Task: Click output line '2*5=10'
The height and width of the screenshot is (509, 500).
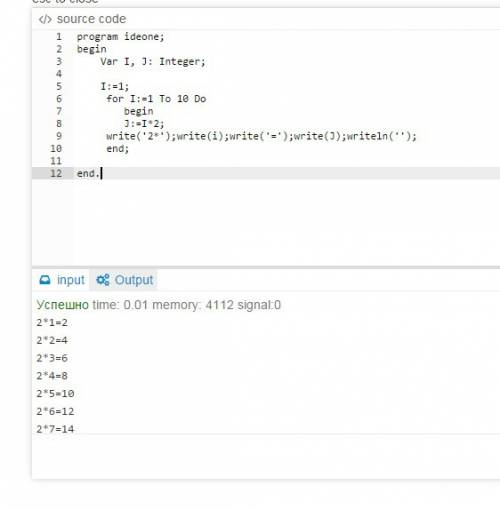Action: (x=55, y=394)
